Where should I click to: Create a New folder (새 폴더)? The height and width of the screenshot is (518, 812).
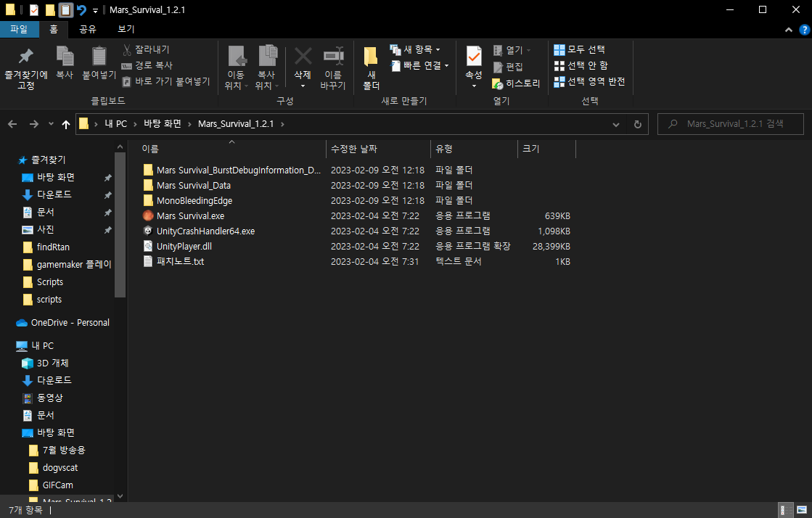coord(371,68)
